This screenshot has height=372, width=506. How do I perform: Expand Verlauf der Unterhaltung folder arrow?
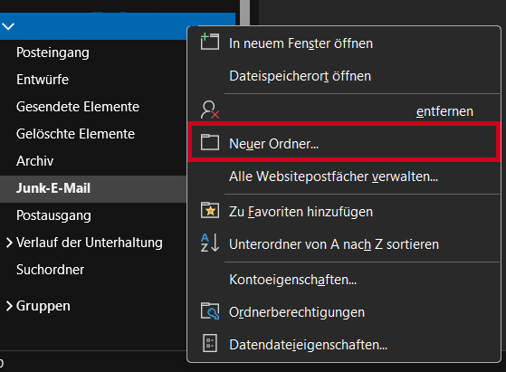click(x=9, y=243)
